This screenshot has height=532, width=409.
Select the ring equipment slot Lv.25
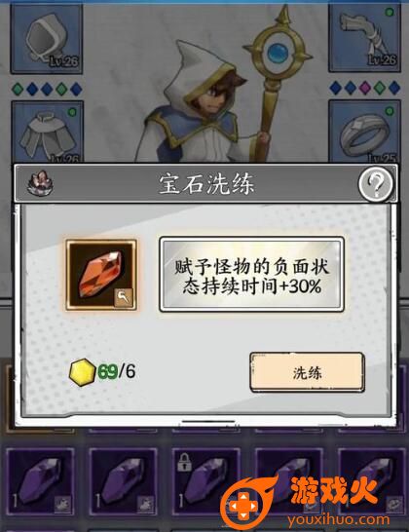click(364, 131)
